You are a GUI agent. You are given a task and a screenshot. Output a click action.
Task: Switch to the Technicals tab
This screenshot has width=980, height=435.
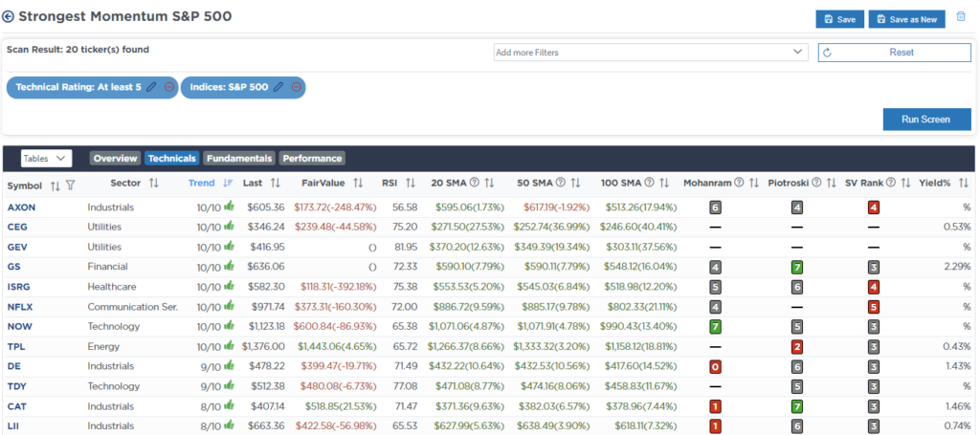tap(172, 159)
